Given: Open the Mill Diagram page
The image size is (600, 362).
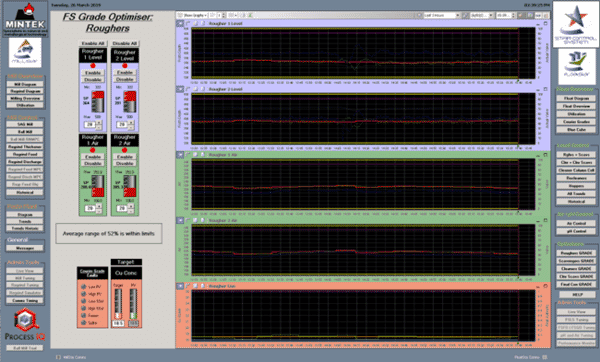Looking at the screenshot, I should click(x=25, y=84).
